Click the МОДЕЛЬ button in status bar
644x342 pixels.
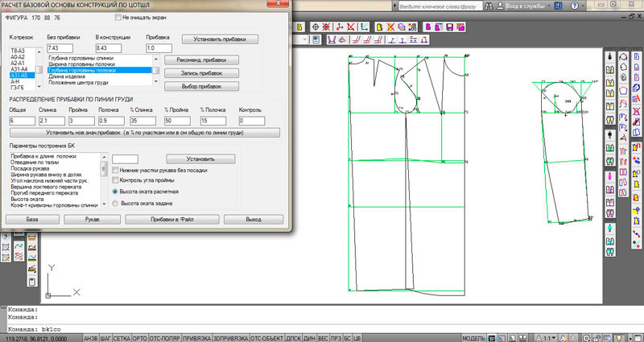474,338
